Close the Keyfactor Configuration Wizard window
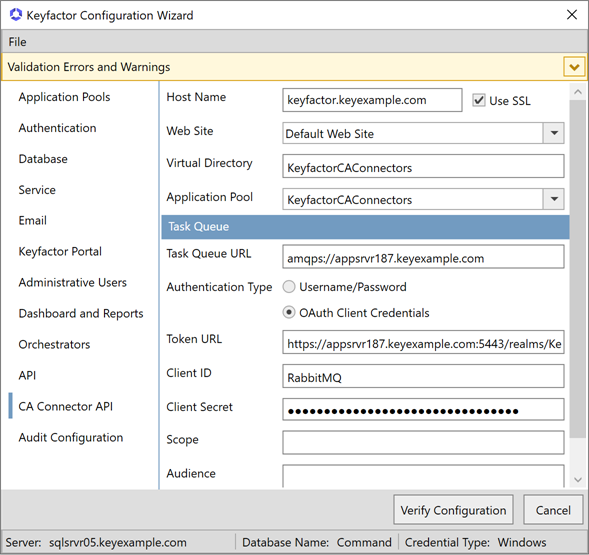This screenshot has width=589, height=555. tap(572, 15)
